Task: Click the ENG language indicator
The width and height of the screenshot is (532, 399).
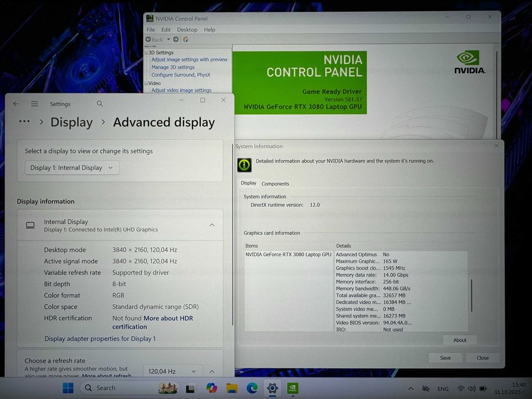Action: click(443, 389)
